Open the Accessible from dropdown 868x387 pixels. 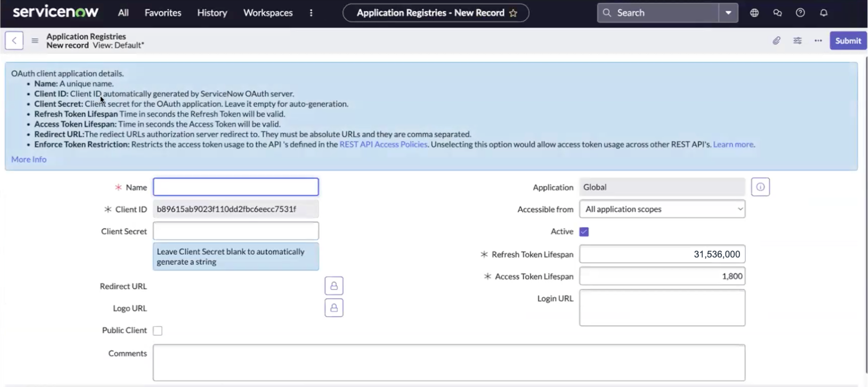(662, 209)
